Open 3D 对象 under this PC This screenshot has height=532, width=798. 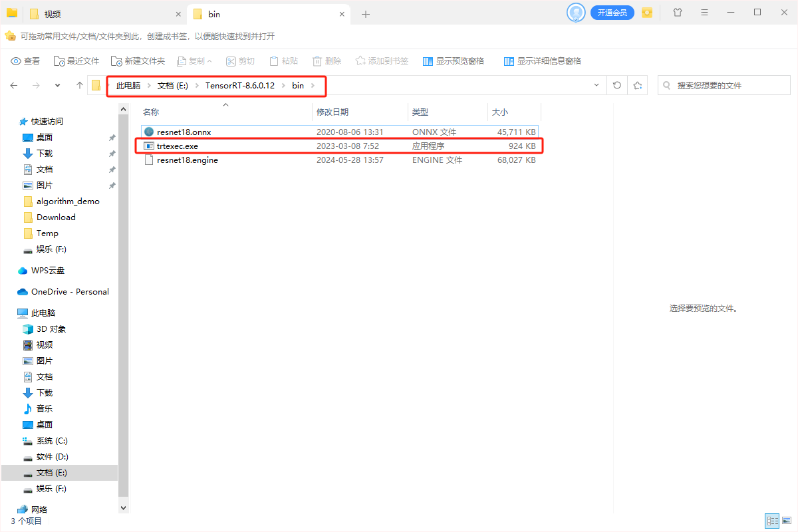coord(51,329)
